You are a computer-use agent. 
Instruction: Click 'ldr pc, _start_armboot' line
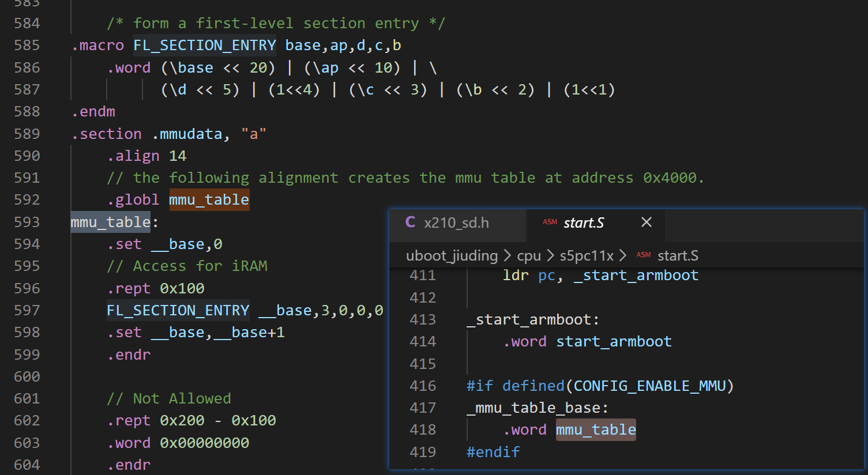click(x=600, y=275)
